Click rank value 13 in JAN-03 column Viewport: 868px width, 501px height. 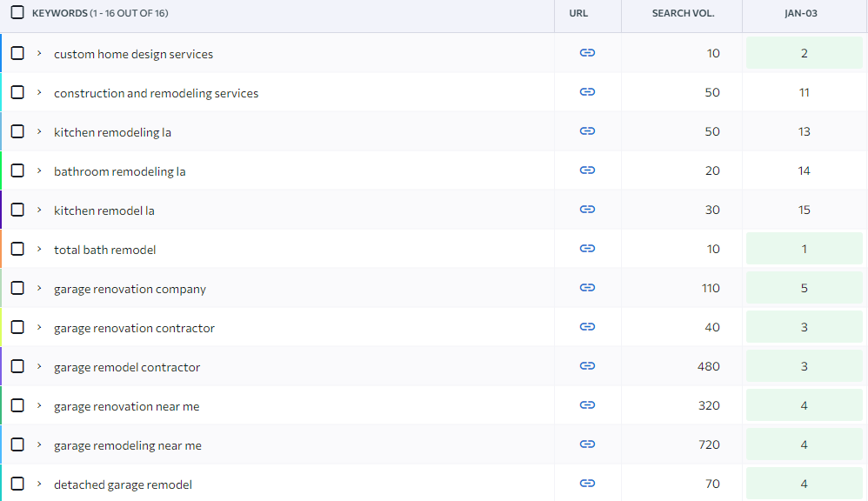805,131
